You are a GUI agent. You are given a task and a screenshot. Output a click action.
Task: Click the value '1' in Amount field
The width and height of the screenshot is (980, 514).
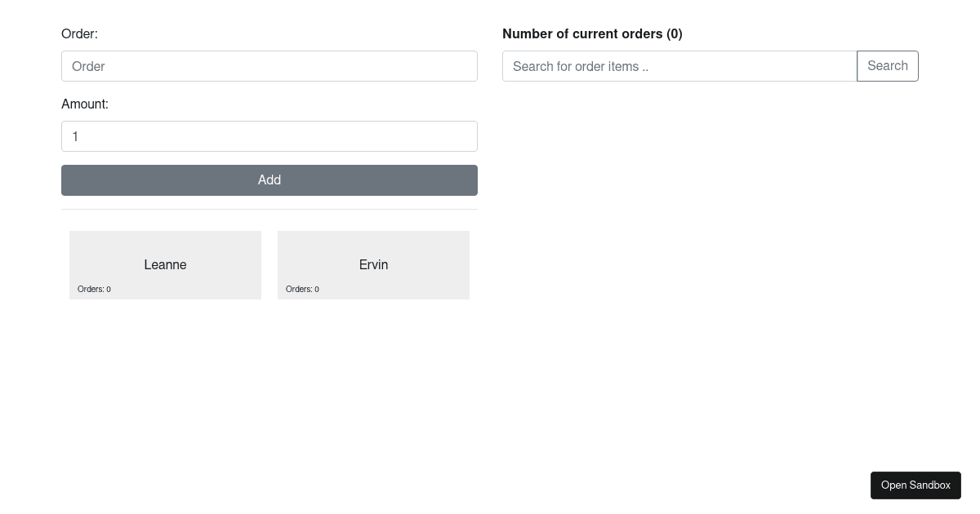(x=75, y=136)
